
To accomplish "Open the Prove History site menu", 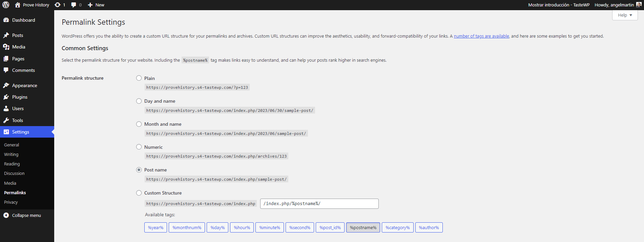I will (32, 5).
